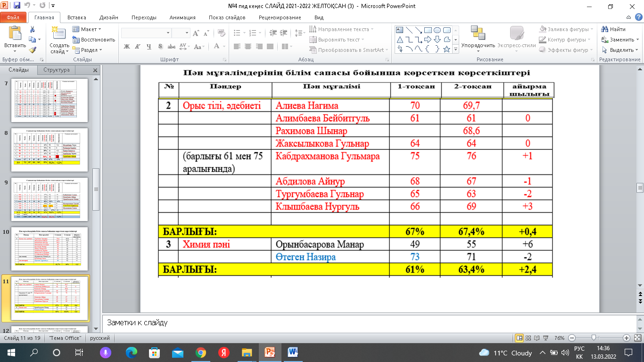Click the five-point star shape in gallery

(446, 49)
